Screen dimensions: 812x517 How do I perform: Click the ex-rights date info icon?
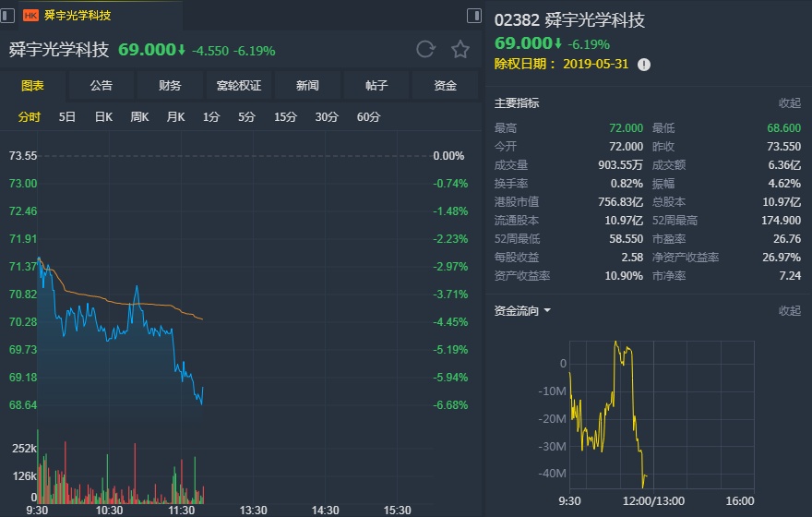click(x=644, y=65)
